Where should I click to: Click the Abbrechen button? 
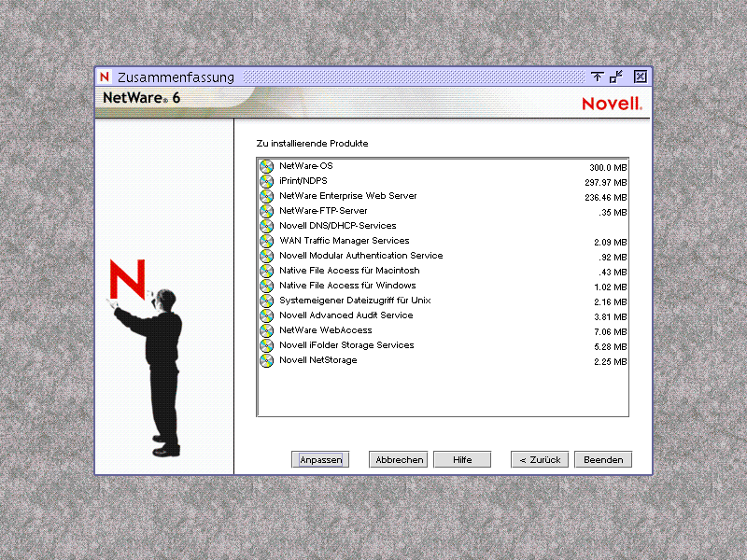point(399,459)
